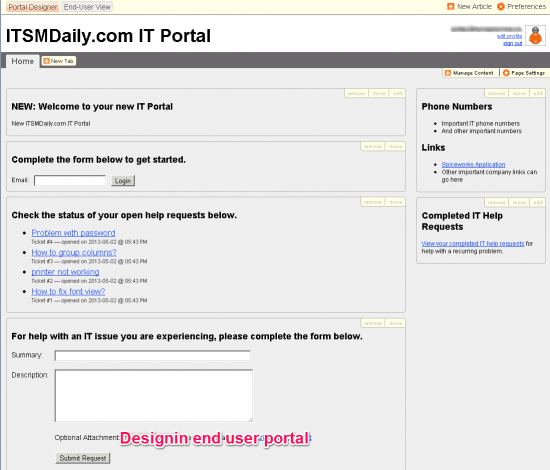Click the user avatar picture

coord(535,35)
